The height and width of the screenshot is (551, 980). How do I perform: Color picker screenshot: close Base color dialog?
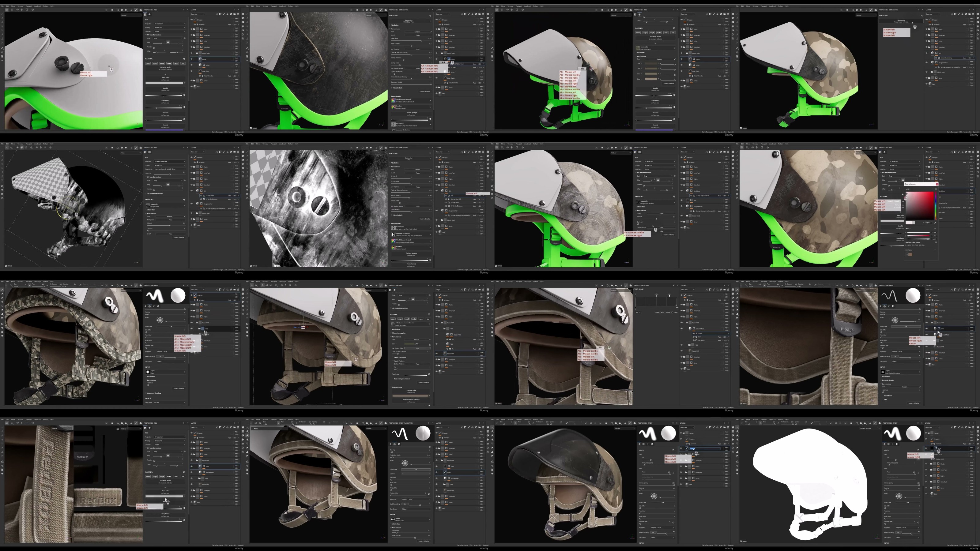pyautogui.click(x=937, y=184)
